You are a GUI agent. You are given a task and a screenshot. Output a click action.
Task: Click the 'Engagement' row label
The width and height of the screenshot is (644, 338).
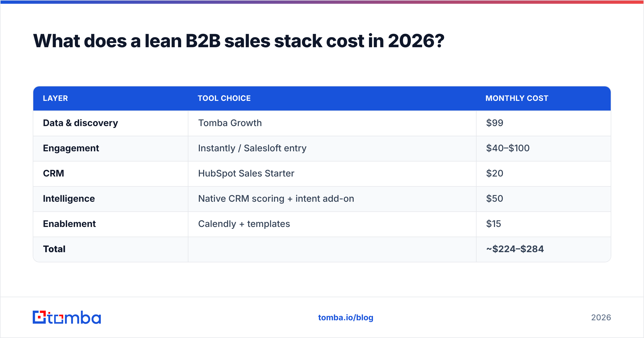71,148
